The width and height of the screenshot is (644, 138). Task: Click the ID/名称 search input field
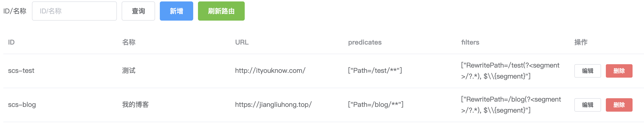pyautogui.click(x=74, y=11)
